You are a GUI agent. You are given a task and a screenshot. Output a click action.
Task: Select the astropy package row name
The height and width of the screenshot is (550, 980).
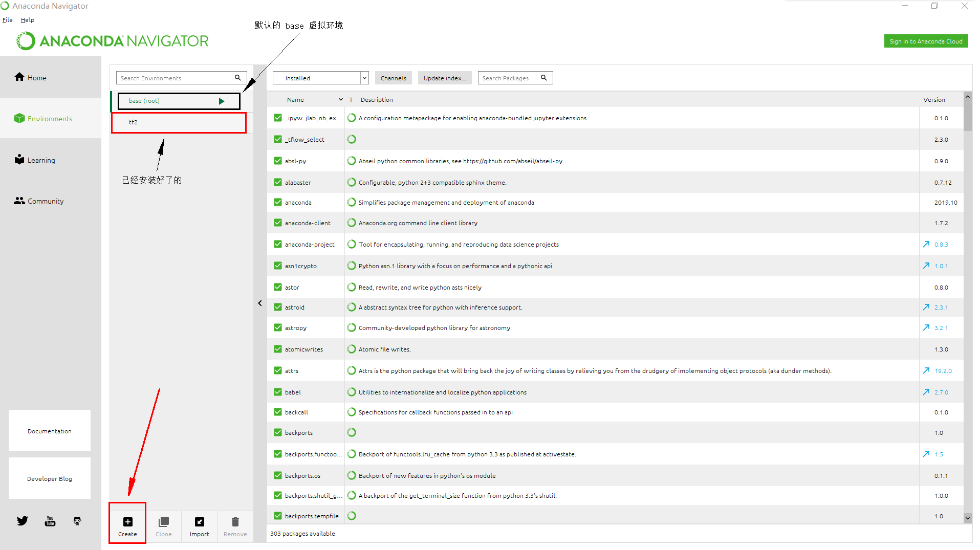tap(296, 328)
